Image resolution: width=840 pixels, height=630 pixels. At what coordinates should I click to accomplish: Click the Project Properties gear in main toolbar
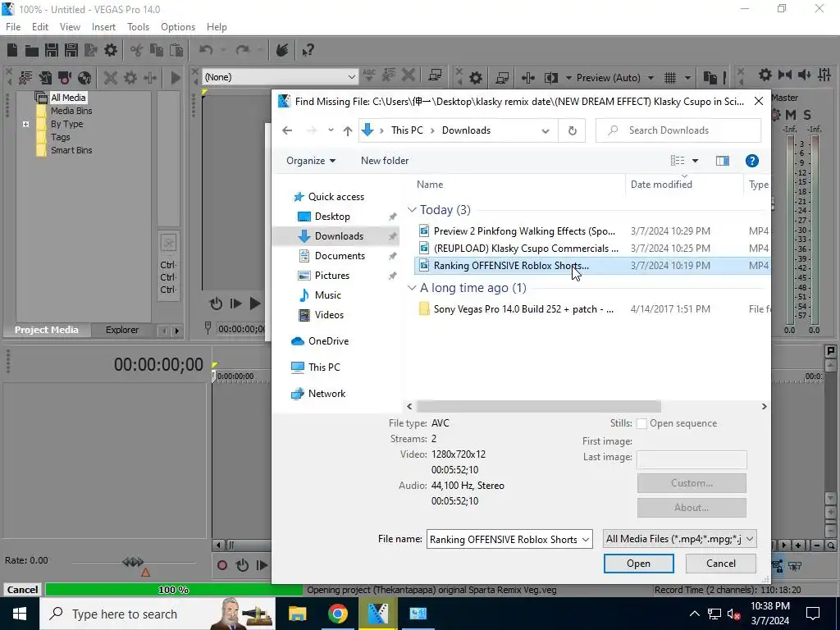pyautogui.click(x=111, y=50)
